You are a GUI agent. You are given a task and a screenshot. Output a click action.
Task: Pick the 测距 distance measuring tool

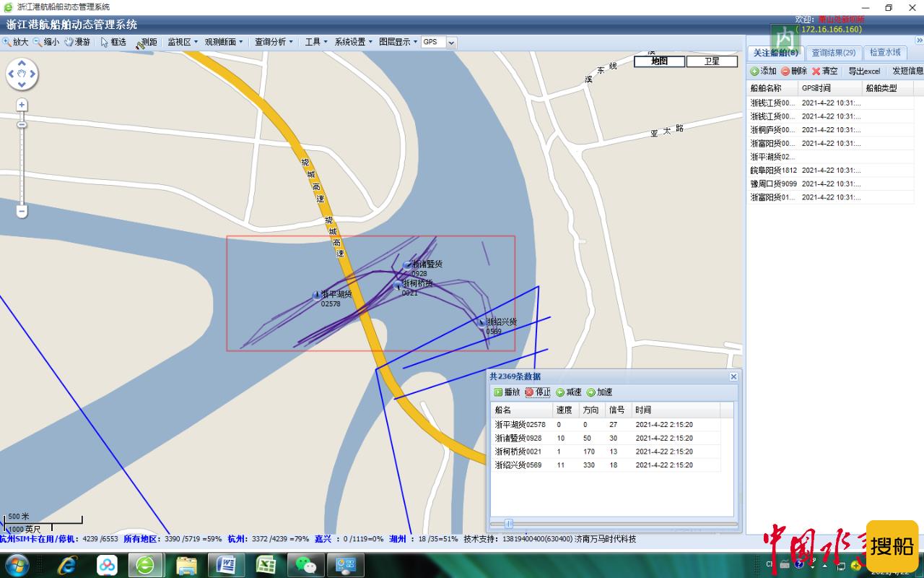pyautogui.click(x=147, y=43)
